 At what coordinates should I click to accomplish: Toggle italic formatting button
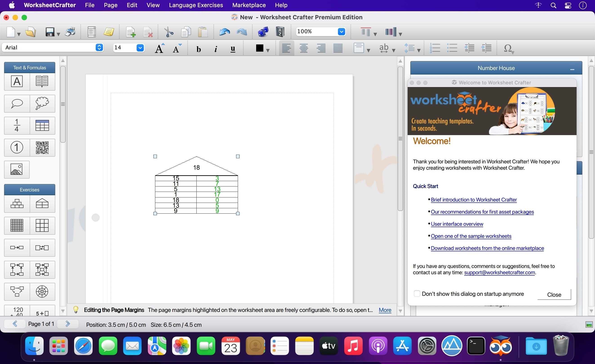[215, 48]
